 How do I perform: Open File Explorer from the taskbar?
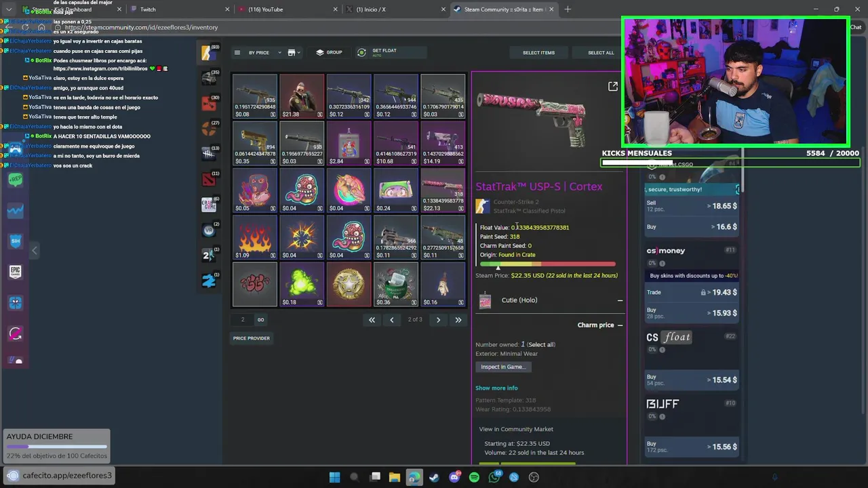click(x=394, y=477)
